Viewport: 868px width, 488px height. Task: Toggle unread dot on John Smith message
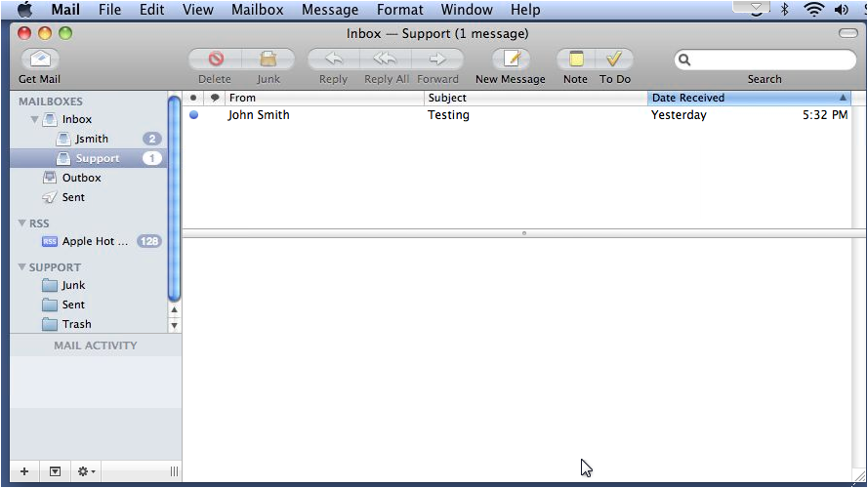pyautogui.click(x=193, y=115)
